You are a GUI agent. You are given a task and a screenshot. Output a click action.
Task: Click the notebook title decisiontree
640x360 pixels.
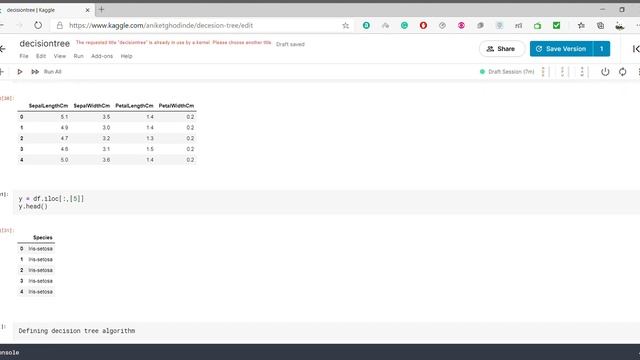(44, 43)
